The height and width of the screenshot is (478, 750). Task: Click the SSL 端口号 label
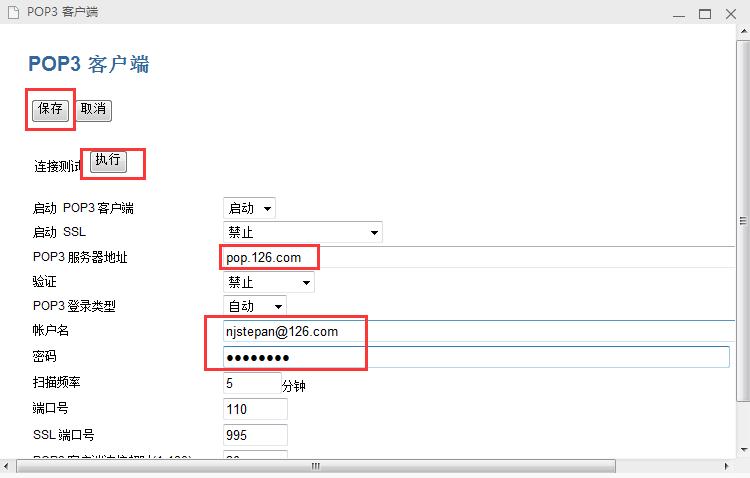(64, 434)
